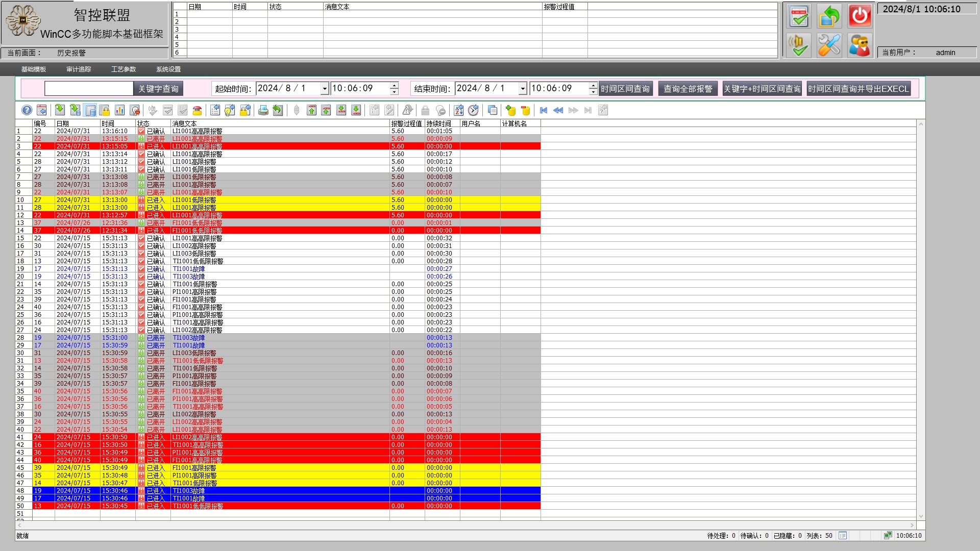Screen dimensions: 980x551
Task: Open the help question mark icon
Action: 27,110
